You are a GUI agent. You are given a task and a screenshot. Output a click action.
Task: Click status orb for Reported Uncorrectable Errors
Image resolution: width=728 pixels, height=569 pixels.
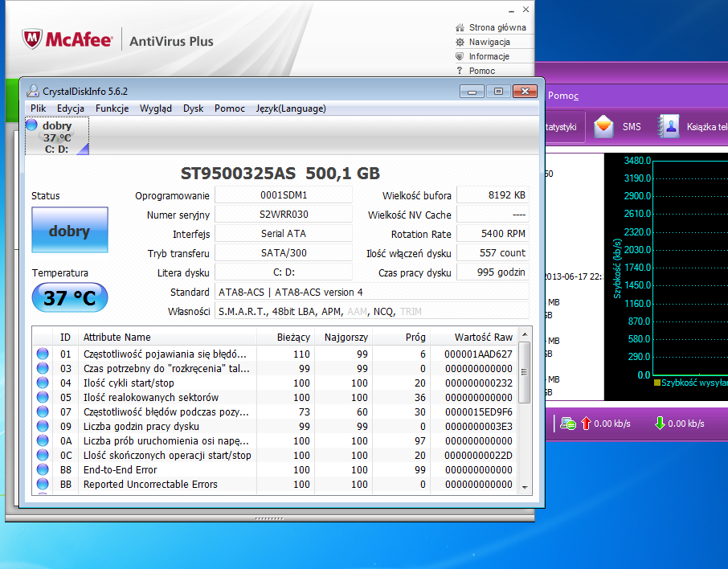tap(43, 484)
